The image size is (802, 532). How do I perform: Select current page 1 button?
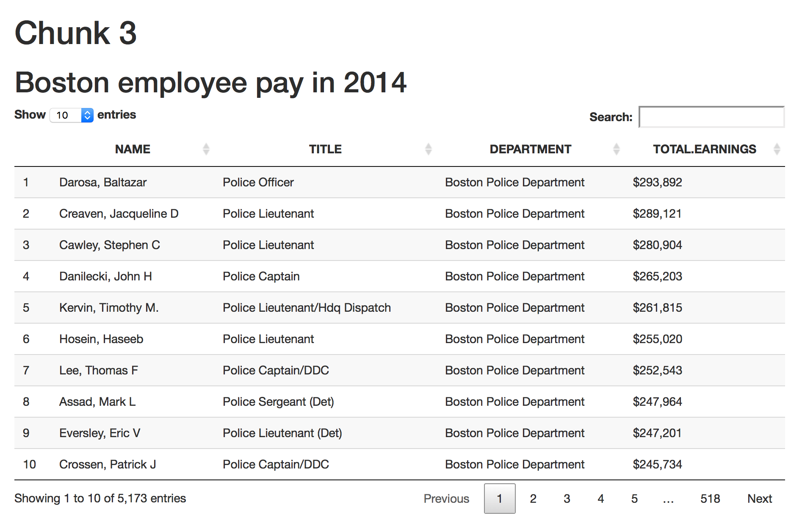coord(500,499)
